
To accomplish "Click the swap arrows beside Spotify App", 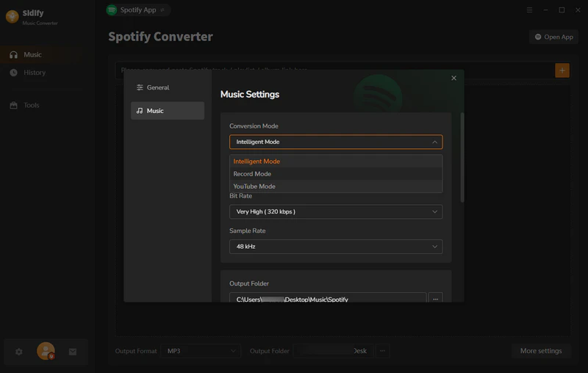I will (162, 10).
